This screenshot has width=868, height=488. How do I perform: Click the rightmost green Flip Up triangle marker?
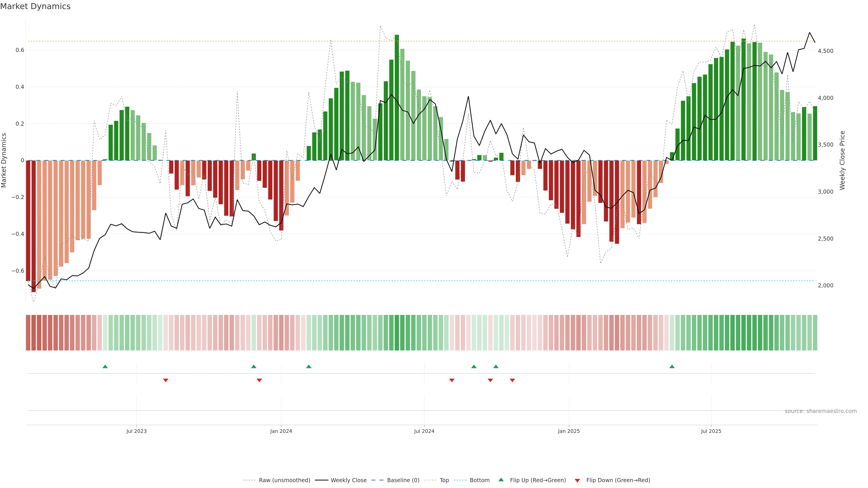click(672, 366)
